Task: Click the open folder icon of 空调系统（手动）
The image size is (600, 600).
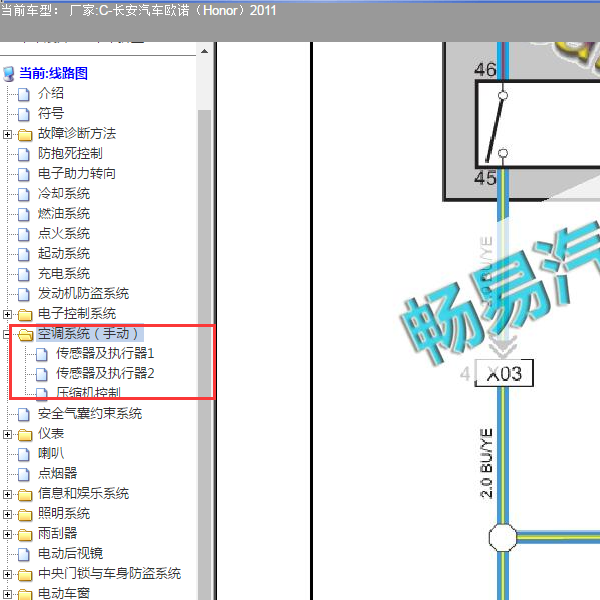Action: 26,335
